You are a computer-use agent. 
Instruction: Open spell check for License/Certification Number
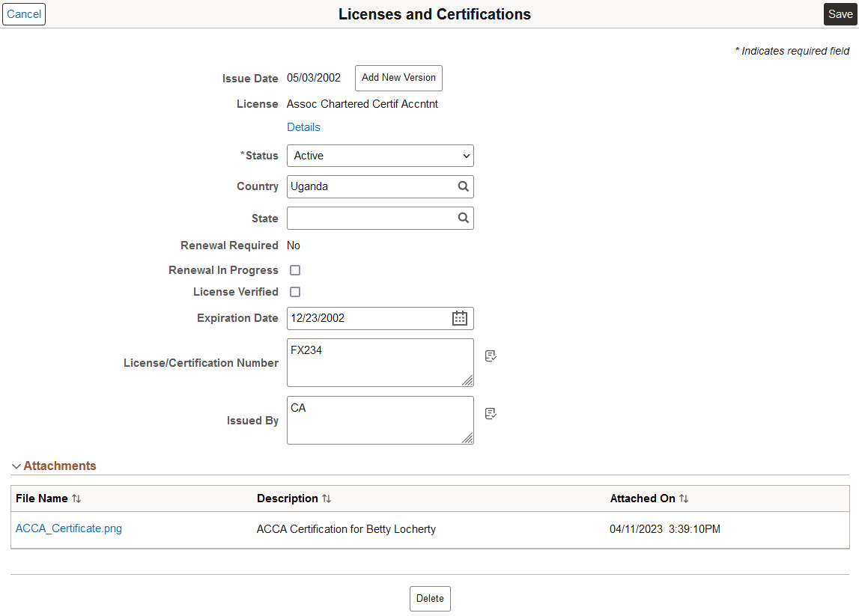point(491,356)
